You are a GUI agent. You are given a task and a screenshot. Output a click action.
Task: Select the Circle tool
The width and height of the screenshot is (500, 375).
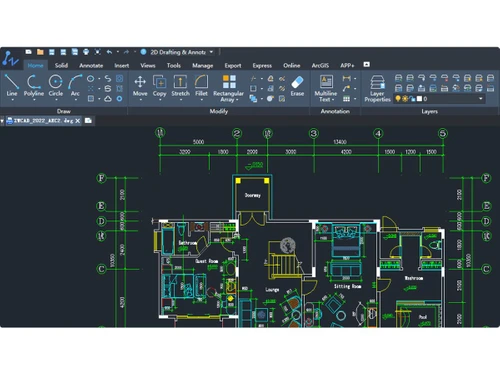click(x=55, y=85)
